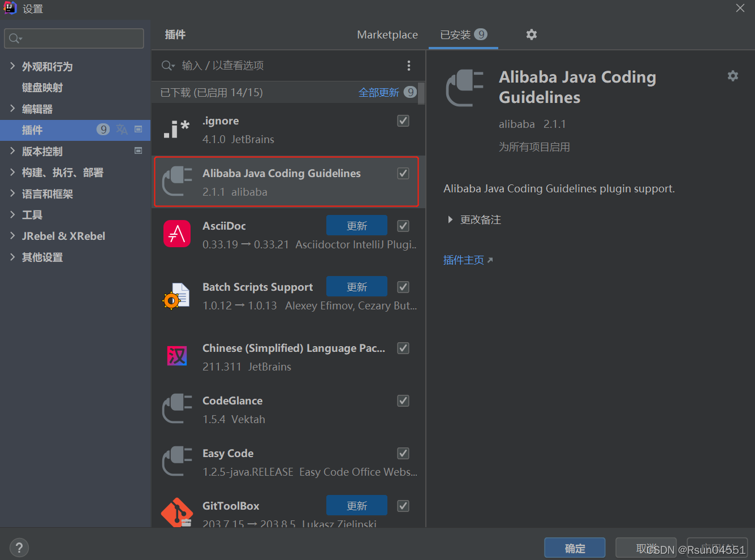Viewport: 755px width, 560px height.
Task: Expand the JRebel & XRebel tree node
Action: coord(12,236)
